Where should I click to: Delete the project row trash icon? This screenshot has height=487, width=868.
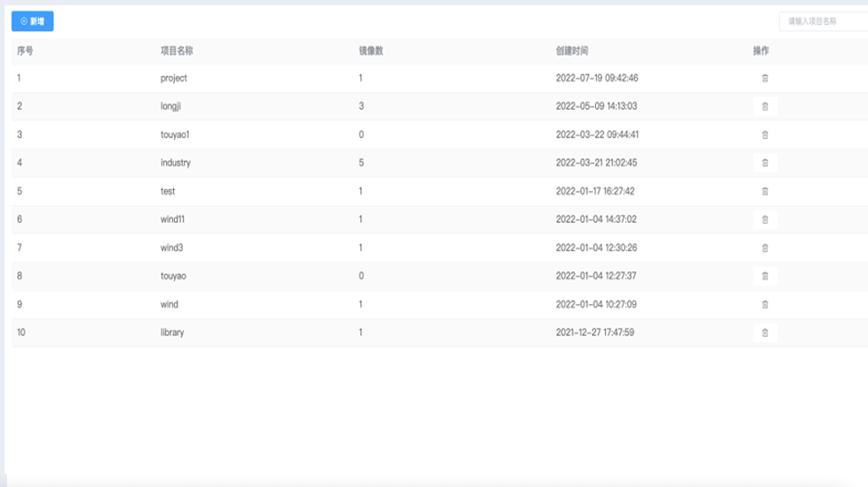click(765, 78)
